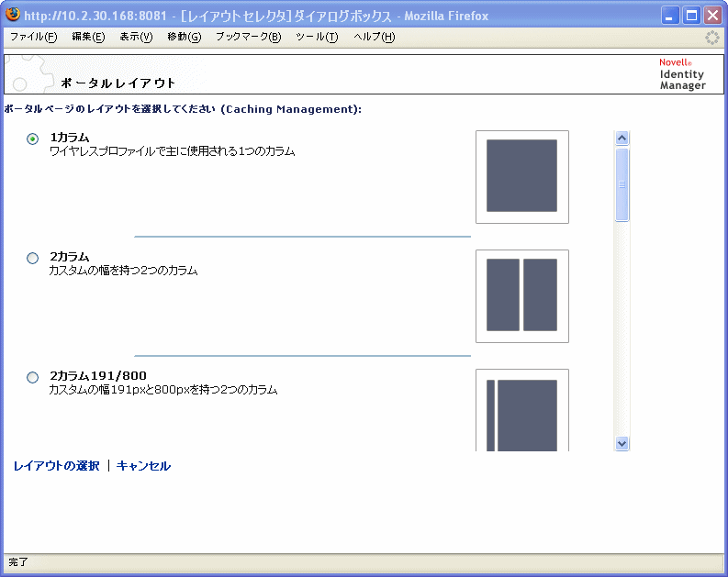The height and width of the screenshot is (577, 728).
Task: Open the 表示(V) menu
Action: tap(136, 37)
